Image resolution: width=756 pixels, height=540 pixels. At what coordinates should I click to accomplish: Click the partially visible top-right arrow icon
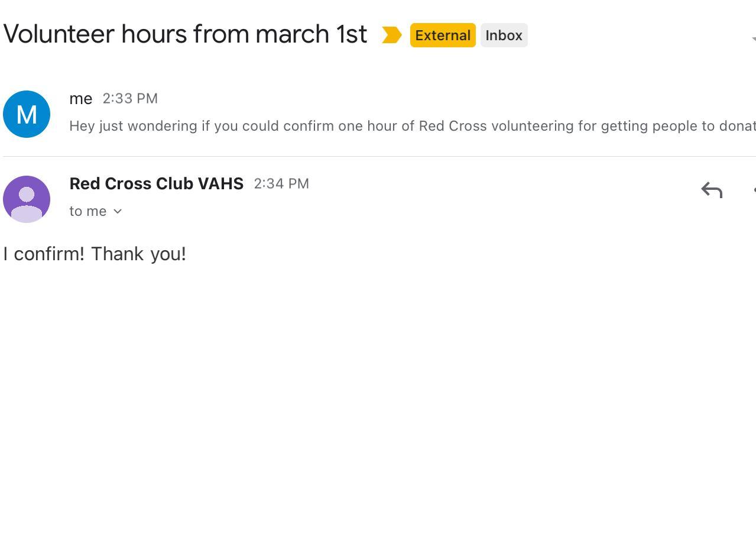click(753, 39)
